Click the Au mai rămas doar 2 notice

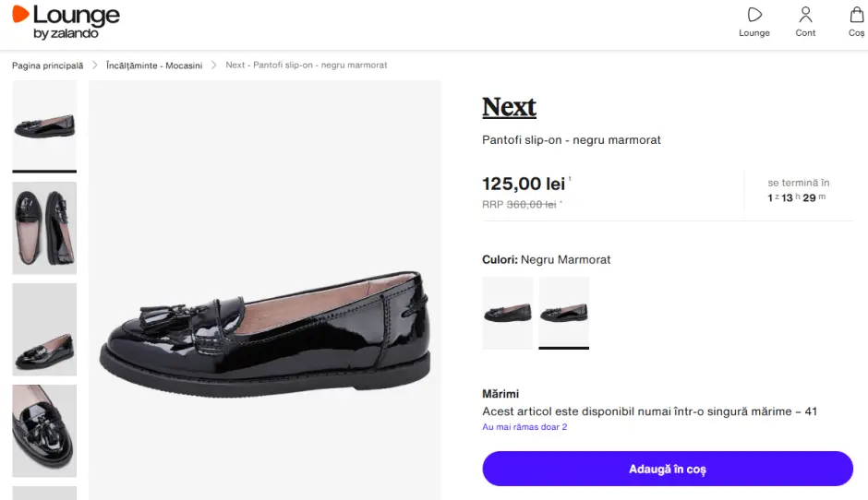tap(524, 427)
